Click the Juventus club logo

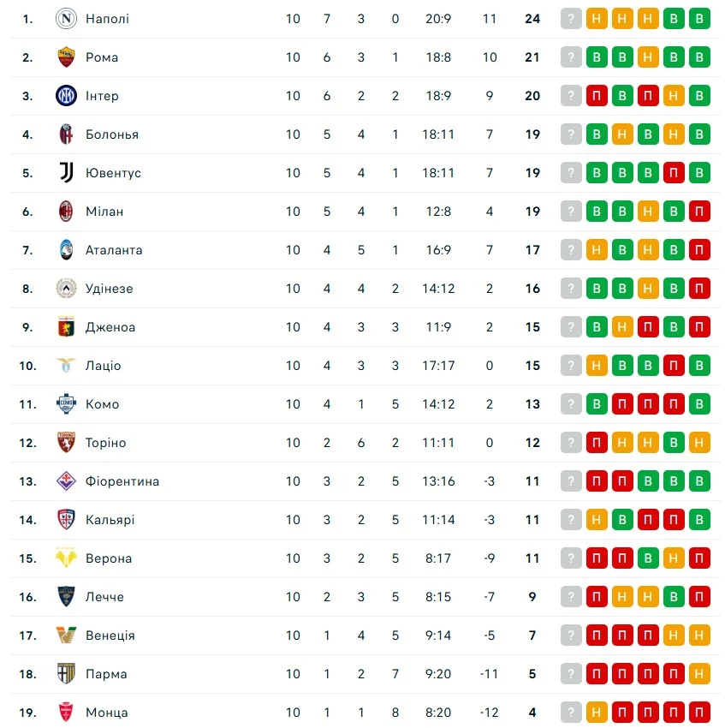coord(66,173)
